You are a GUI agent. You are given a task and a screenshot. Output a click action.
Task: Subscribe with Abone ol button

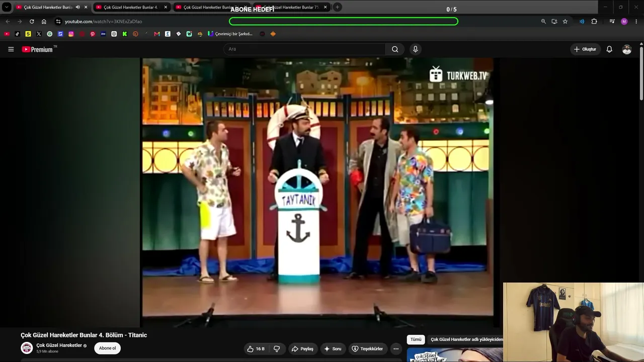pyautogui.click(x=107, y=348)
